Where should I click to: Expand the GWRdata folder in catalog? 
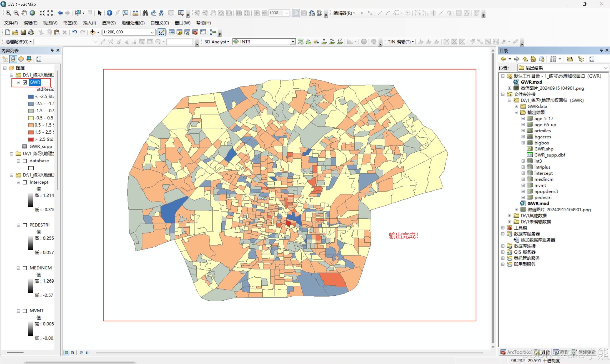517,106
